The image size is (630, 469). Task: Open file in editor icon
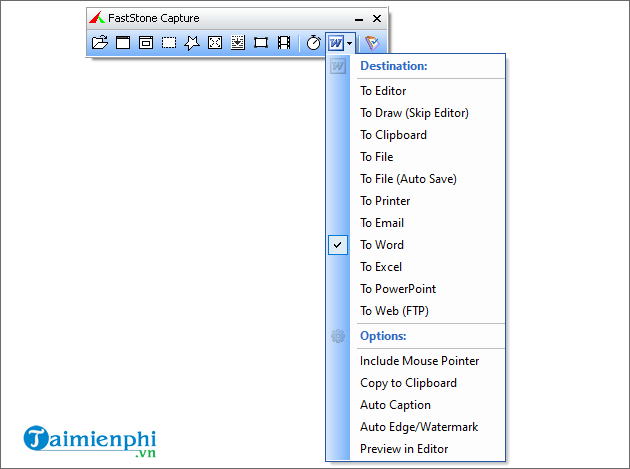click(100, 42)
